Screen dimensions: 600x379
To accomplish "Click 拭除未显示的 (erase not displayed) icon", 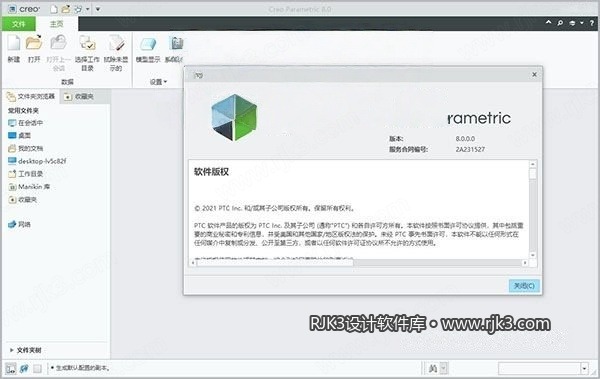I will pyautogui.click(x=116, y=43).
